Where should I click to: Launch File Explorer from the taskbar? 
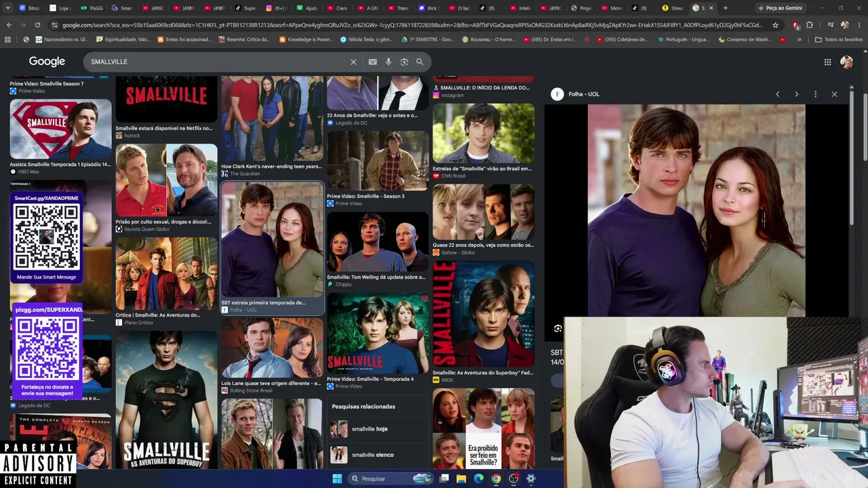461,479
